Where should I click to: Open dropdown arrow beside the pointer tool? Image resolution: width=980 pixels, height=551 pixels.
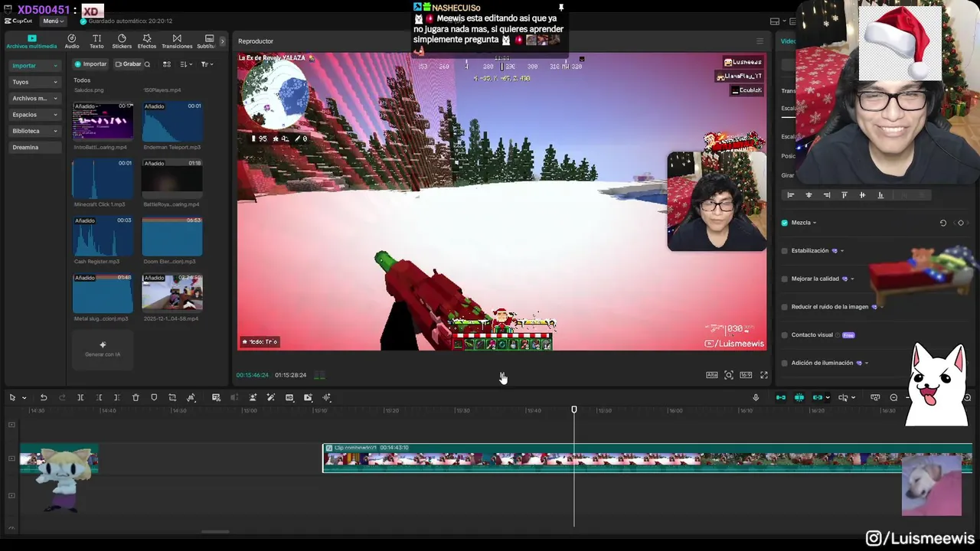(x=24, y=398)
